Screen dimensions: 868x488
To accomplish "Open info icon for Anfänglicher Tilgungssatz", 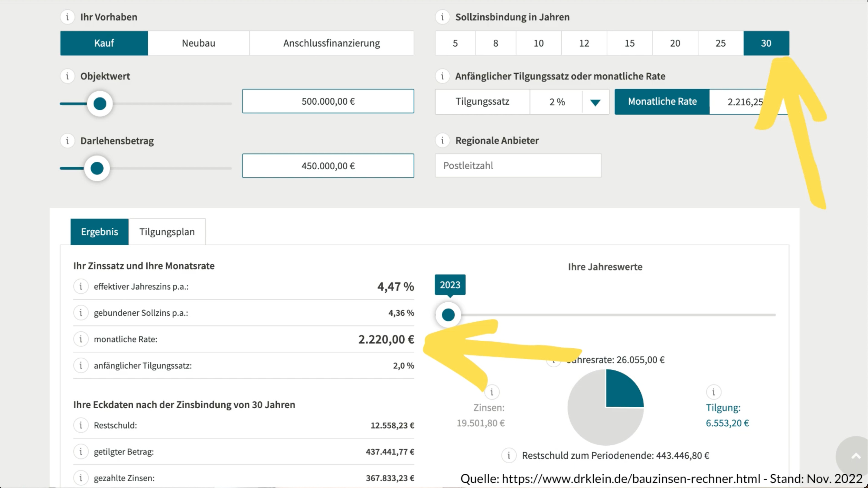I will click(x=442, y=76).
